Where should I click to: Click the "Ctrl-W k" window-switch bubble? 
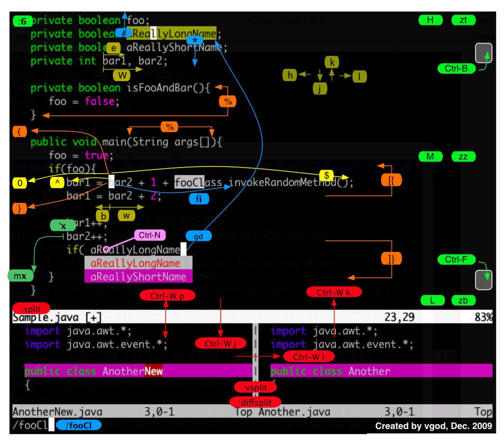(334, 292)
